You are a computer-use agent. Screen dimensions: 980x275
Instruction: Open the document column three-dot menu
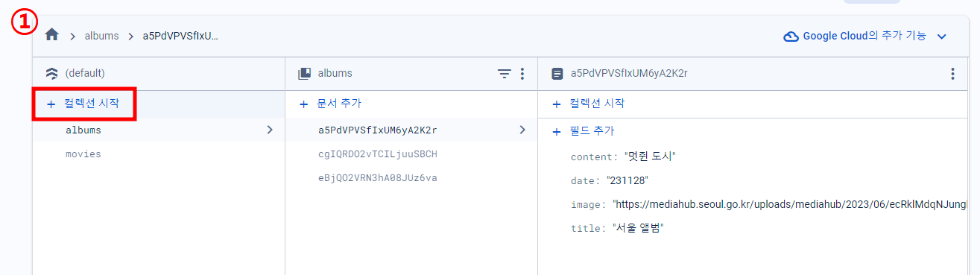952,74
